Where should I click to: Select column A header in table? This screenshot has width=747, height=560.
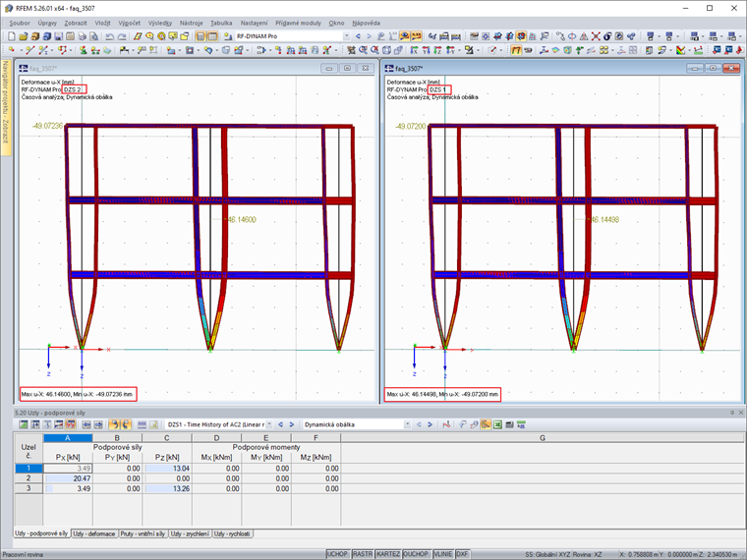68,437
